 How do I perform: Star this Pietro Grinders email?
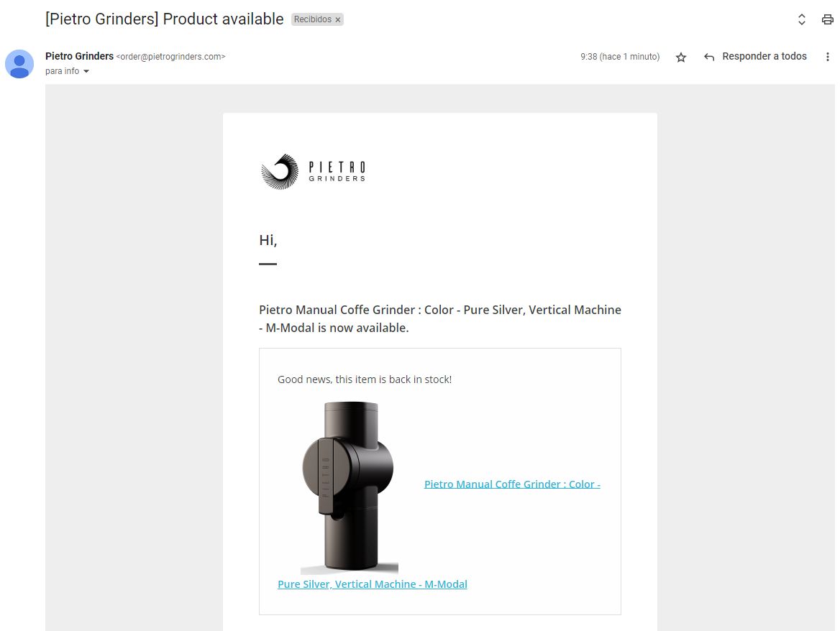click(x=681, y=57)
